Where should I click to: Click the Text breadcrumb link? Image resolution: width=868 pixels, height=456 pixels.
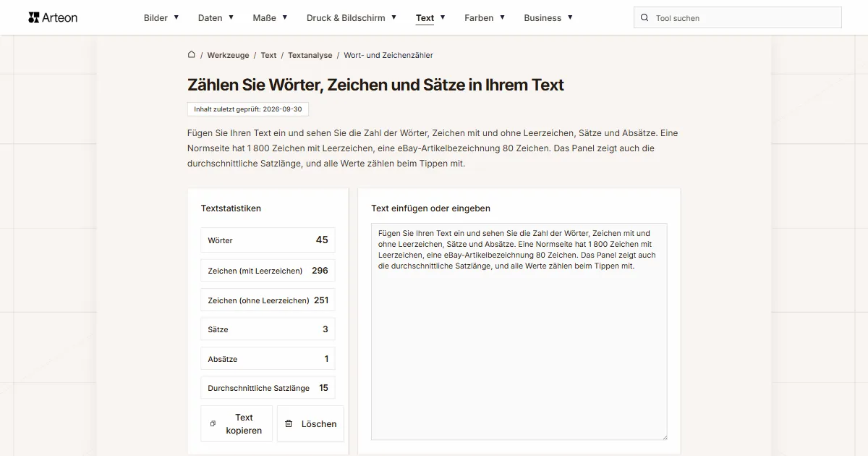coord(268,55)
